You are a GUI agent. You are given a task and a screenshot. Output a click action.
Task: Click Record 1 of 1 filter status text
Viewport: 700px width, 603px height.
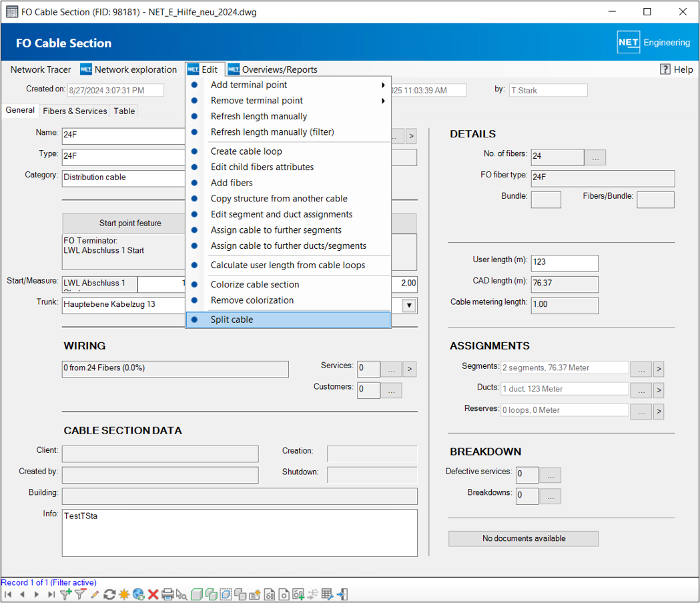pyautogui.click(x=49, y=582)
